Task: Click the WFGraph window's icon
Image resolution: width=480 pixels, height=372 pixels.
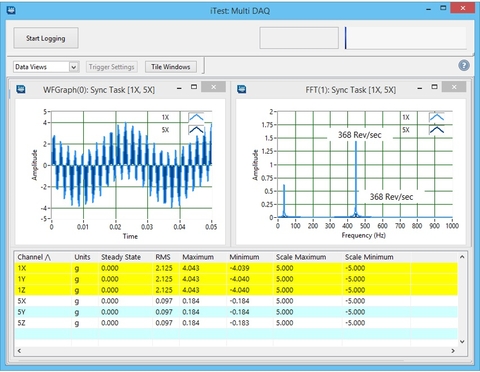Action: tap(21, 89)
